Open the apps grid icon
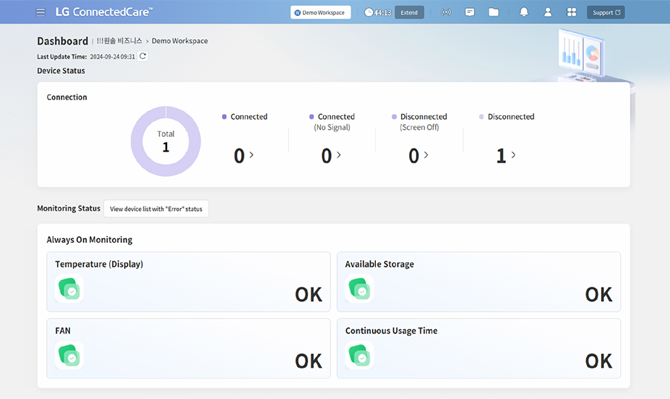The image size is (670, 399). (x=571, y=12)
